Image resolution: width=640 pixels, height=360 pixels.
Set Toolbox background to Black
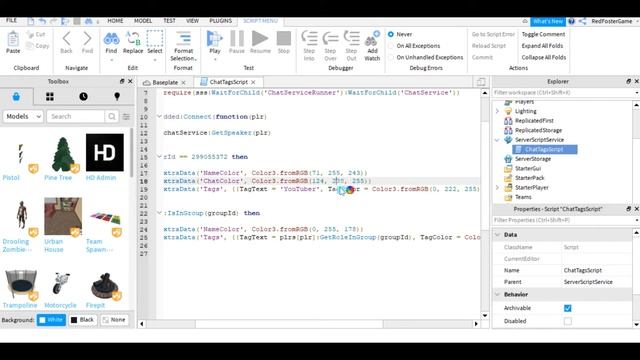tap(82, 320)
